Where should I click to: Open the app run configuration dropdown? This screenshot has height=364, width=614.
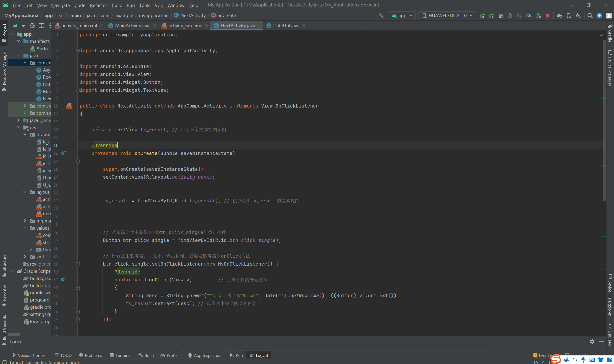(x=402, y=16)
